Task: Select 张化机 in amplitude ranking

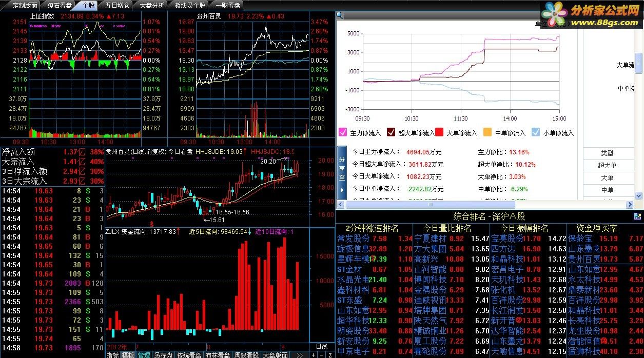Action: 503,290
